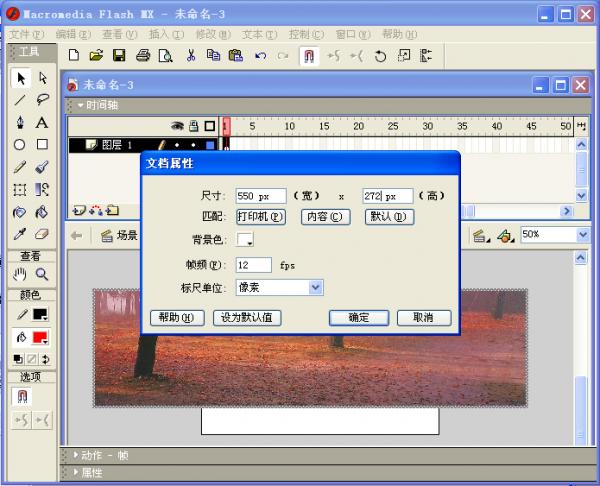This screenshot has width=600, height=486.
Task: Click into the frame rate input field
Action: point(254,265)
